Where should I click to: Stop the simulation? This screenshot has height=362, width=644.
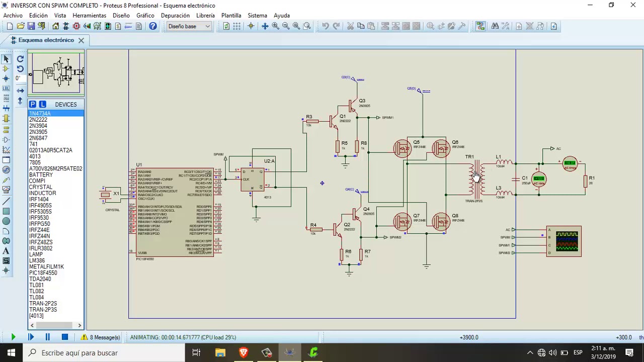[64, 337]
